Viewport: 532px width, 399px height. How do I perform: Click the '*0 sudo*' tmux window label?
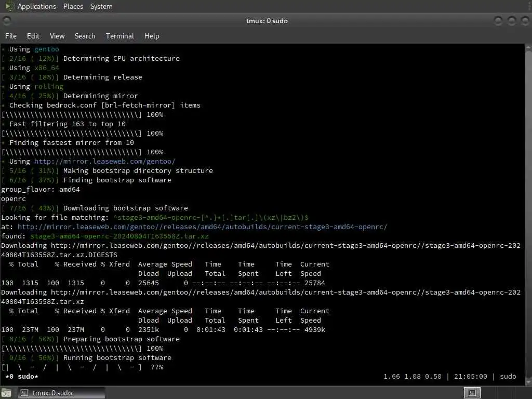[22, 377]
